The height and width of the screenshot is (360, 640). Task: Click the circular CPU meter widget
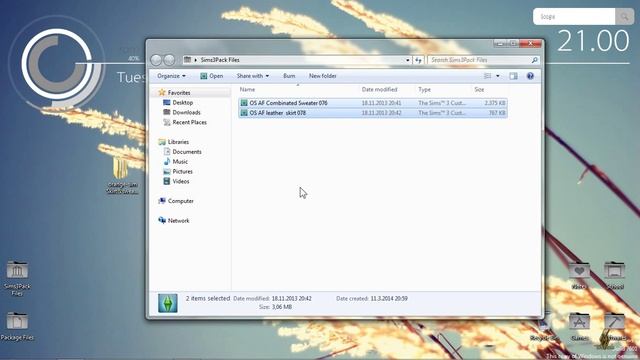pos(56,64)
